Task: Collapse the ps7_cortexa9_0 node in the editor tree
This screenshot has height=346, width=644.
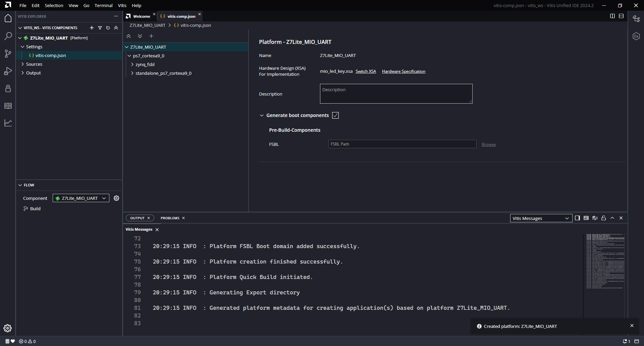Action: 129,56
